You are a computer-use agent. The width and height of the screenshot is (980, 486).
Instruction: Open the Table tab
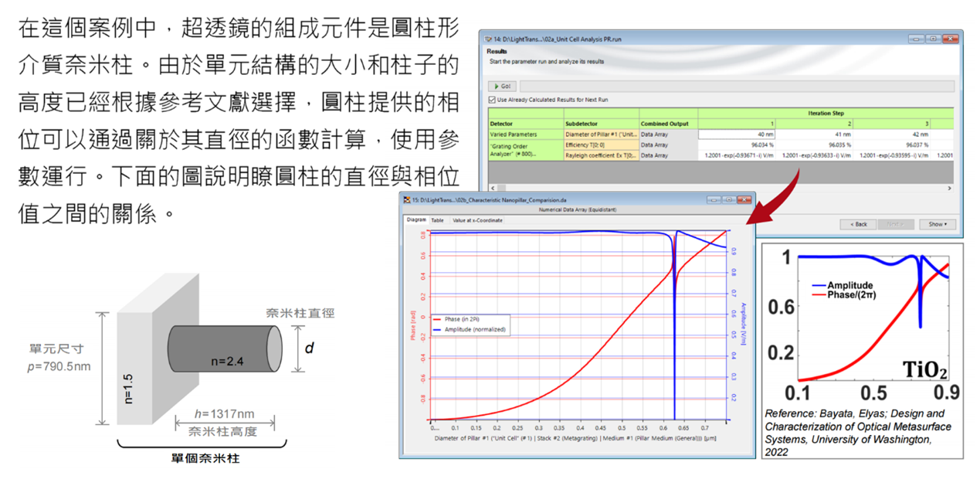[437, 220]
